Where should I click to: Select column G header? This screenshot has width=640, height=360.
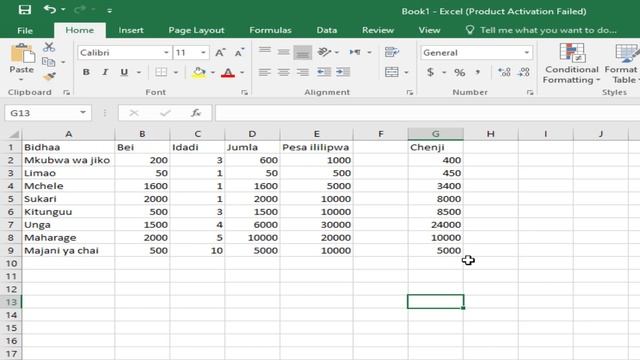(x=436, y=134)
